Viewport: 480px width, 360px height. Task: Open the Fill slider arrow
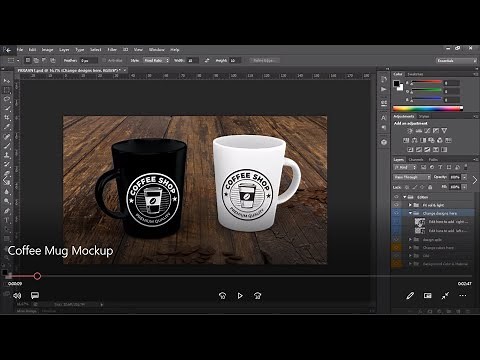pos(464,187)
